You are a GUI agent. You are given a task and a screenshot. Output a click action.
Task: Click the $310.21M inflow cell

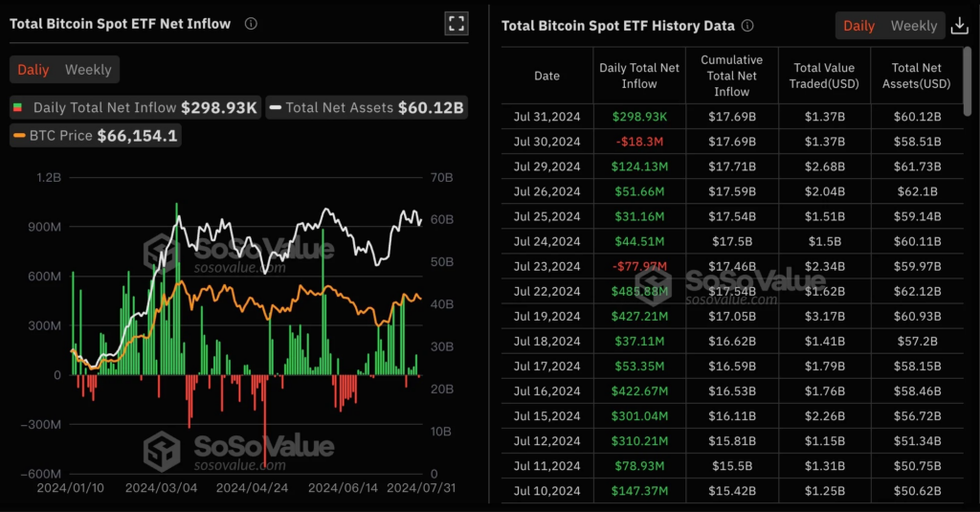tap(639, 441)
